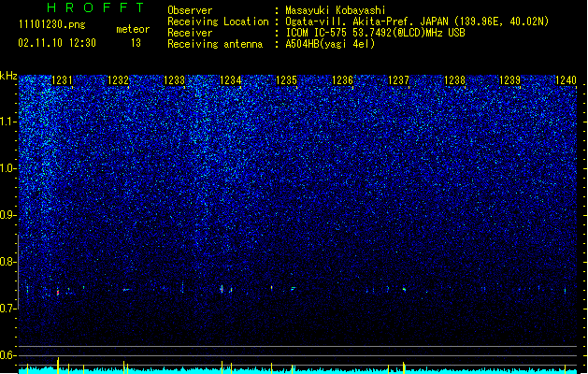This screenshot has width=588, height=374.
Task: Click the 0.6 kHz axis label
Action: tap(8, 355)
